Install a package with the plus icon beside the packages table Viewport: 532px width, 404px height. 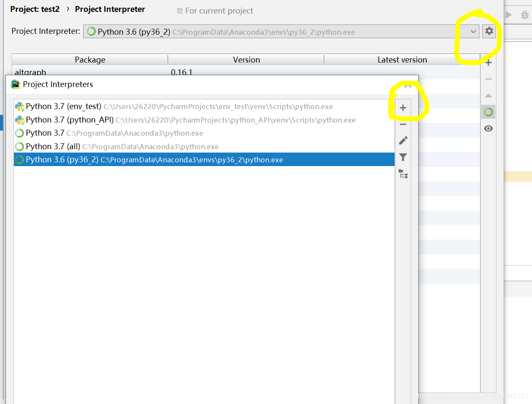(488, 63)
